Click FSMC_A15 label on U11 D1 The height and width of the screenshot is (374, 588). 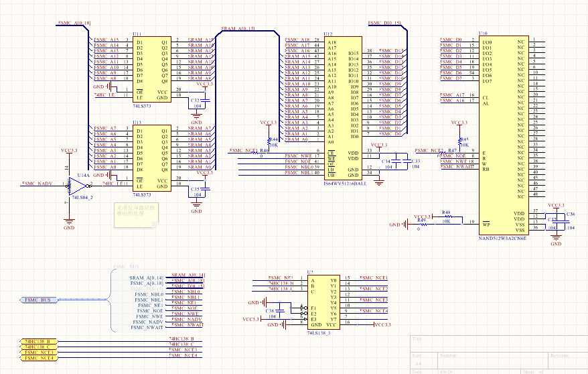point(106,40)
